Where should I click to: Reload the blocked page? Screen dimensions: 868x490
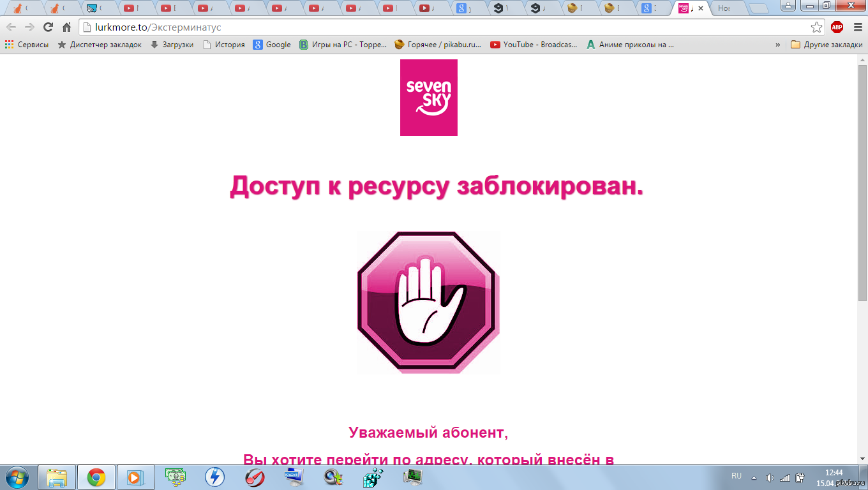(x=48, y=27)
